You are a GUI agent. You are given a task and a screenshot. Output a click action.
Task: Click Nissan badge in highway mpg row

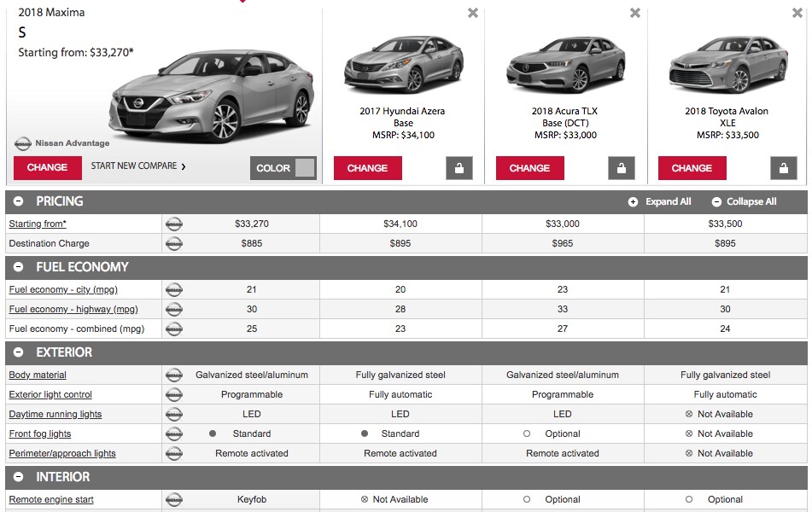(174, 309)
